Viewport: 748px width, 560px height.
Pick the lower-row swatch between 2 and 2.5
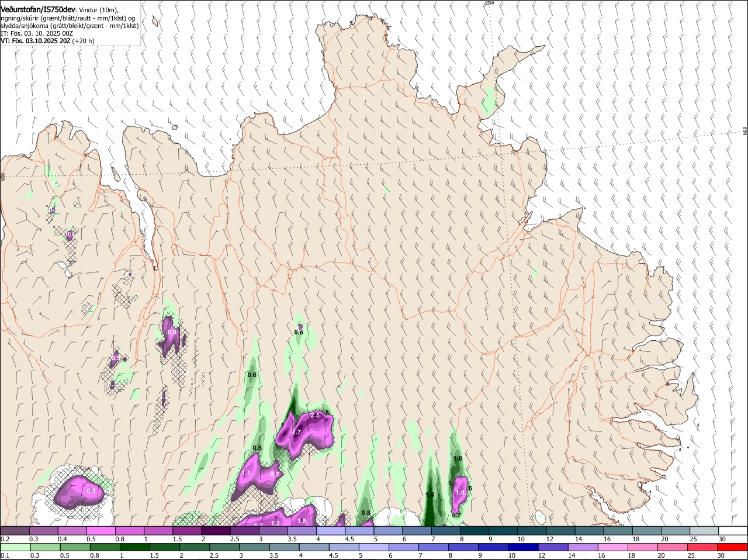click(195, 547)
